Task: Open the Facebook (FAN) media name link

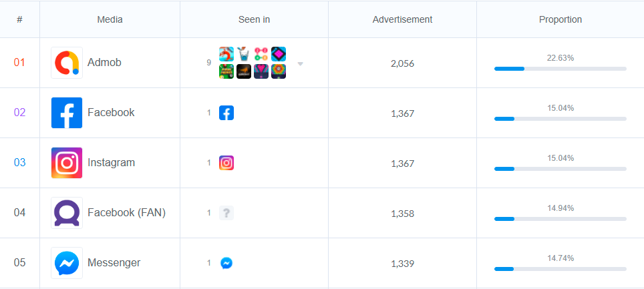Action: pyautogui.click(x=126, y=213)
